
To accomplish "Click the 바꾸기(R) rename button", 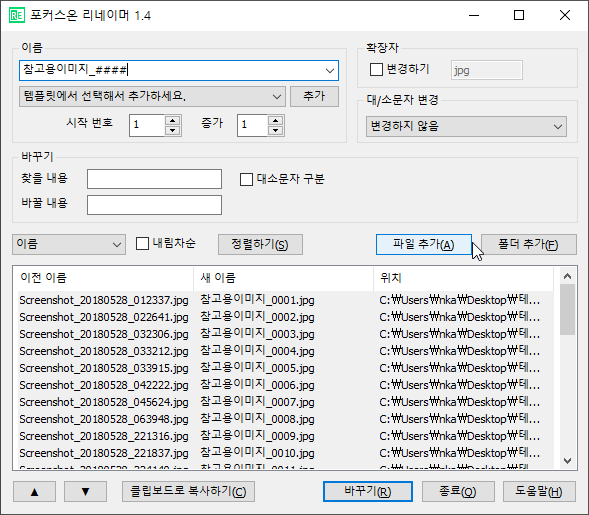I will pos(368,492).
